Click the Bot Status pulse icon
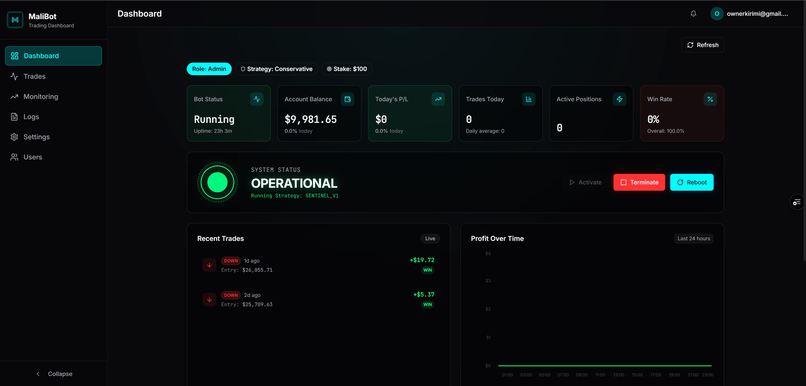This screenshot has width=806, height=386. 257,99
